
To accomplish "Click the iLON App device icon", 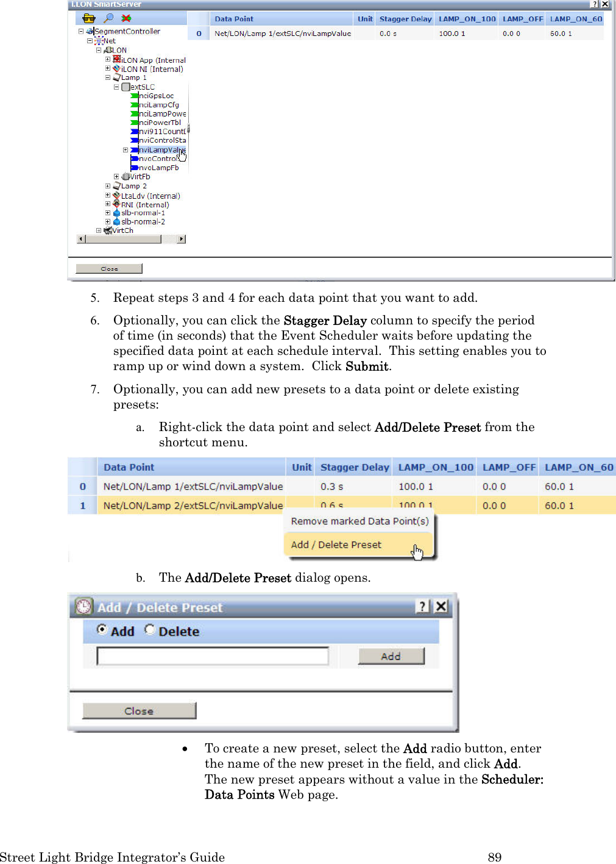I will pyautogui.click(x=116, y=60).
